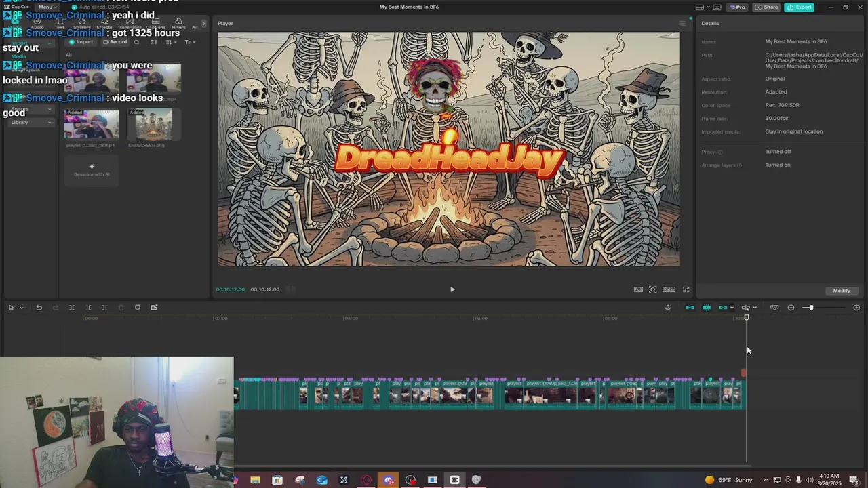
Task: Open the layout switcher icon in title bar
Action: tap(701, 7)
